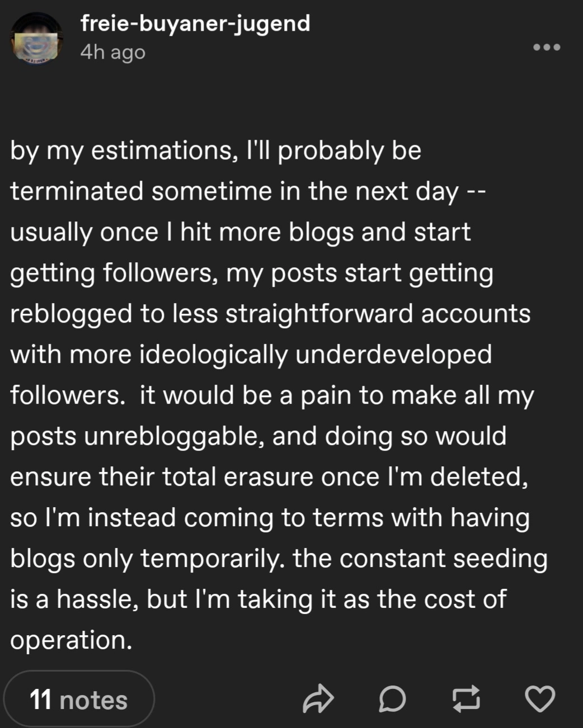Image resolution: width=583 pixels, height=728 pixels.
Task: Visit the poster's profile via avatar
Action: click(37, 40)
